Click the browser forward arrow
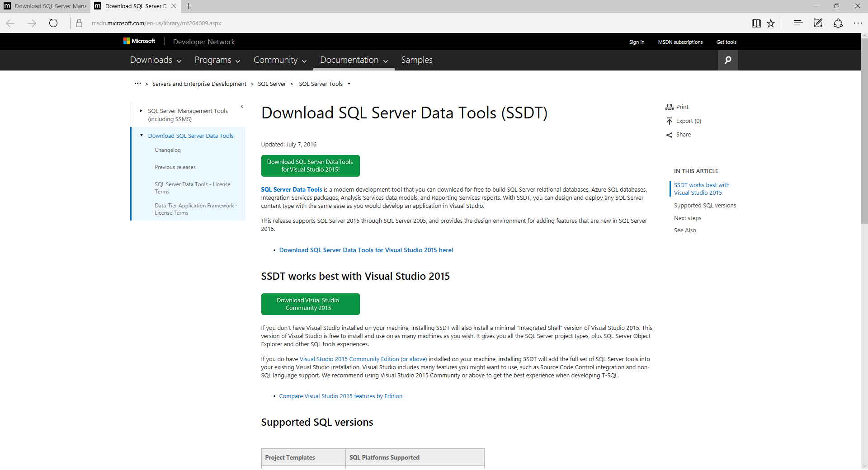868x470 pixels. pos(32,23)
